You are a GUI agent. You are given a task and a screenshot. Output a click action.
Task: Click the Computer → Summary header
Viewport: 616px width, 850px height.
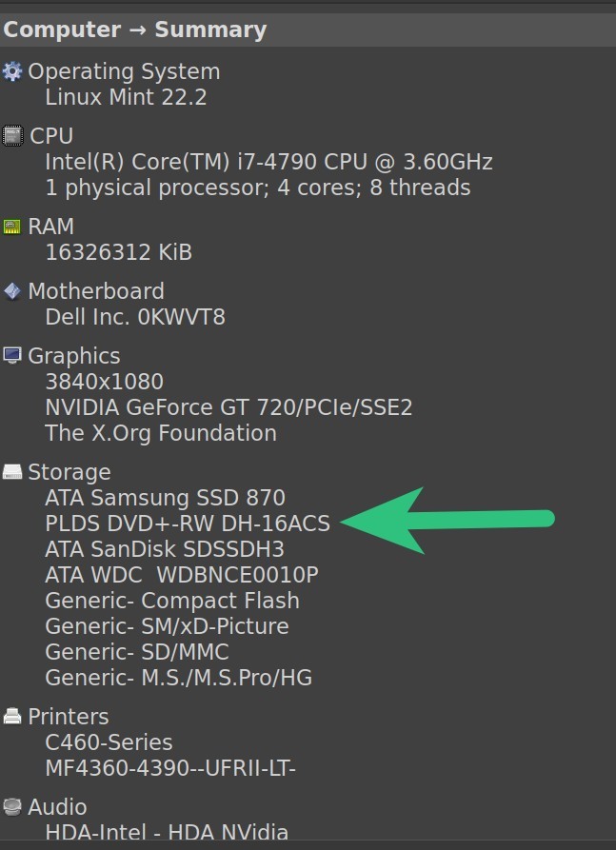pyautogui.click(x=135, y=30)
